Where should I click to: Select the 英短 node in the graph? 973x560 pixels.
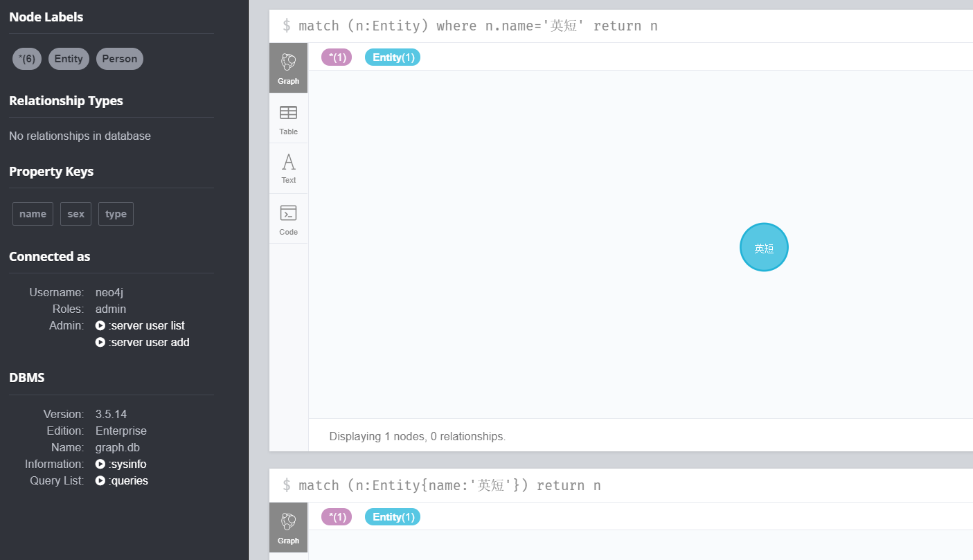pos(764,247)
